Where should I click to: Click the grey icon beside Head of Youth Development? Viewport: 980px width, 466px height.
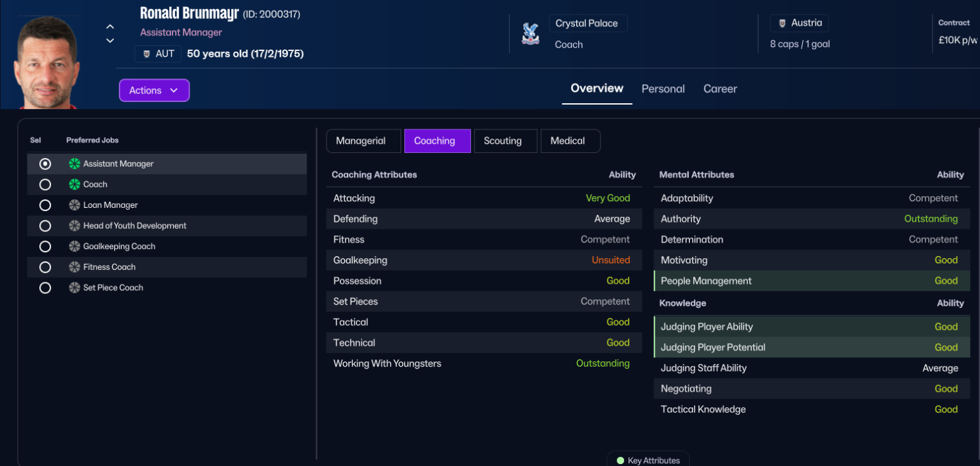(74, 225)
